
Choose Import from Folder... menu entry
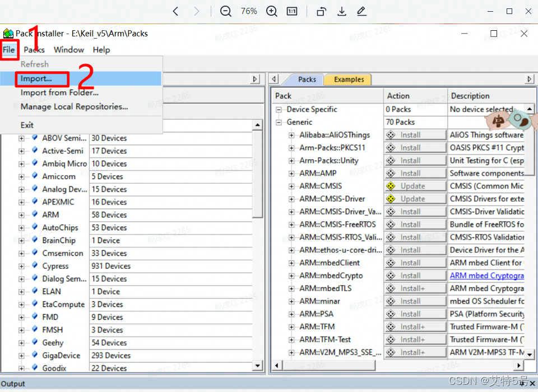point(81,92)
